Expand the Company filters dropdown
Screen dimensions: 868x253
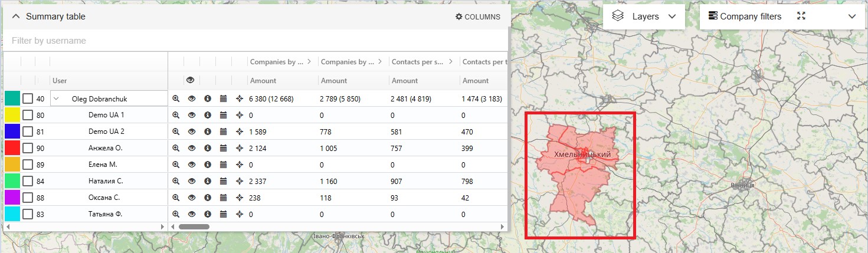coord(851,17)
